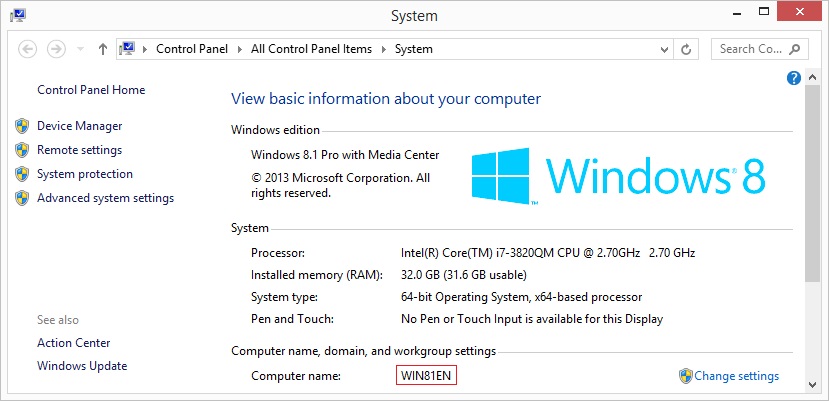Click the vertical scrollbar up arrow
The height and width of the screenshot is (401, 829).
[x=812, y=78]
